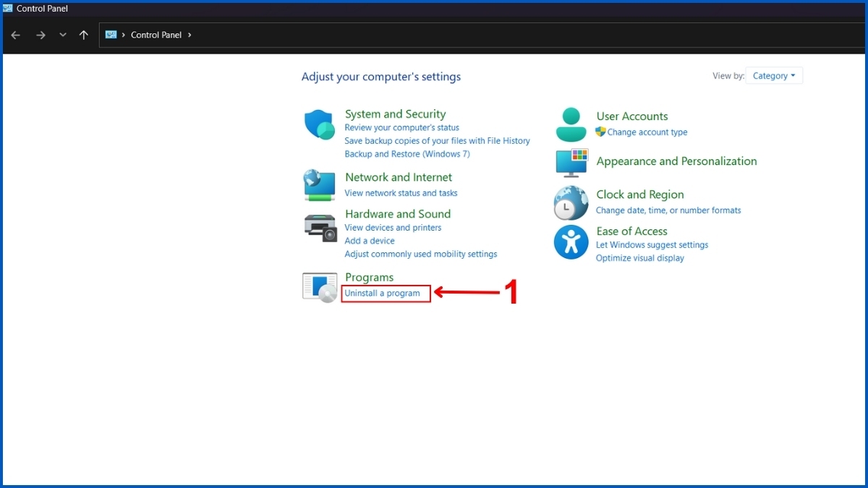
Task: Open the View by Category dropdown
Action: click(773, 76)
